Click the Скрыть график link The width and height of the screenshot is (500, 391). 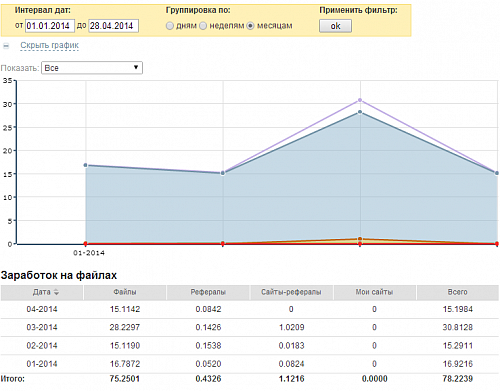pyautogui.click(x=50, y=45)
